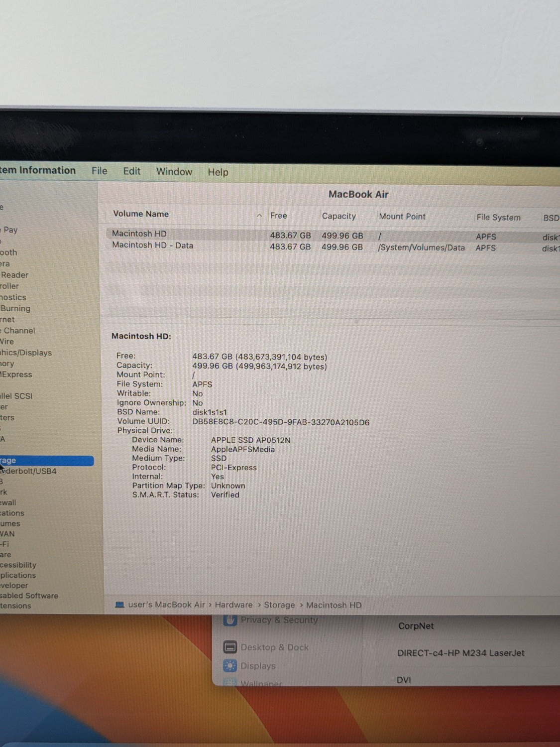
Task: Sort volumes by the Free column
Action: (x=278, y=216)
